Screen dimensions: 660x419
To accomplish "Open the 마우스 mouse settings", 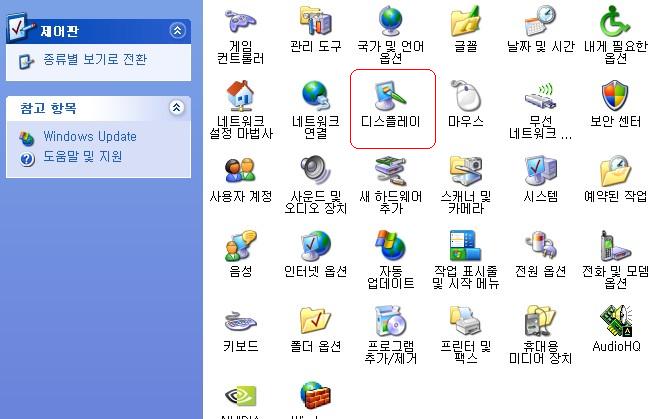I will click(x=466, y=96).
